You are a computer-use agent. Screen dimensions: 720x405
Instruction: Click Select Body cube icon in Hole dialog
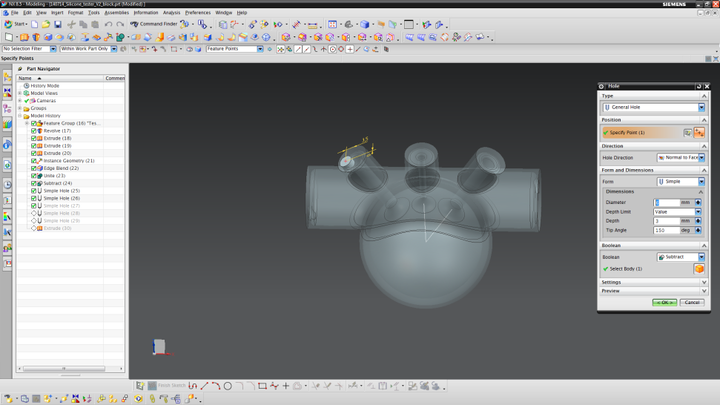tap(699, 269)
